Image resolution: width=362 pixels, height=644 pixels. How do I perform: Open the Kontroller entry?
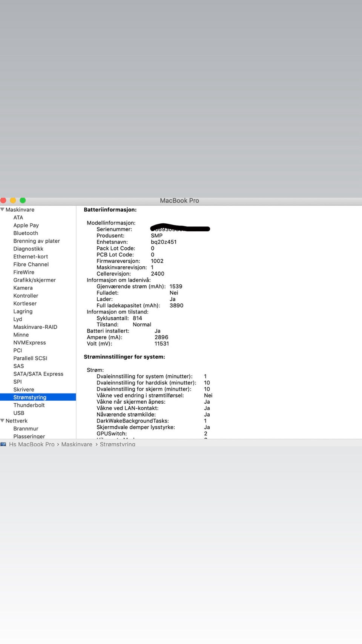click(26, 296)
